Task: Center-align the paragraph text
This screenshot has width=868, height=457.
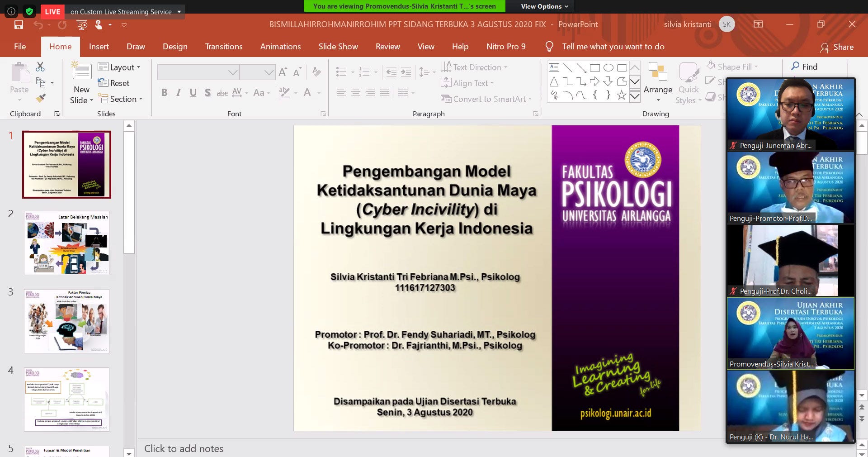Action: point(356,93)
